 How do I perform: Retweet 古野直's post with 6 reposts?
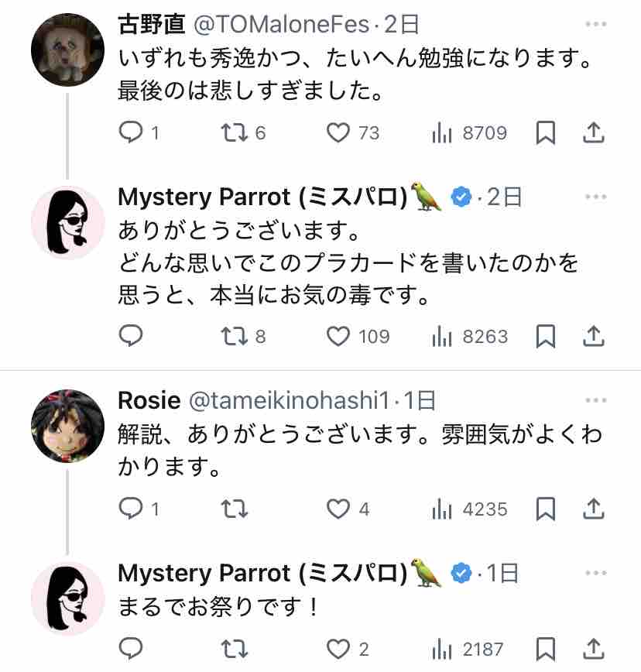pyautogui.click(x=232, y=133)
